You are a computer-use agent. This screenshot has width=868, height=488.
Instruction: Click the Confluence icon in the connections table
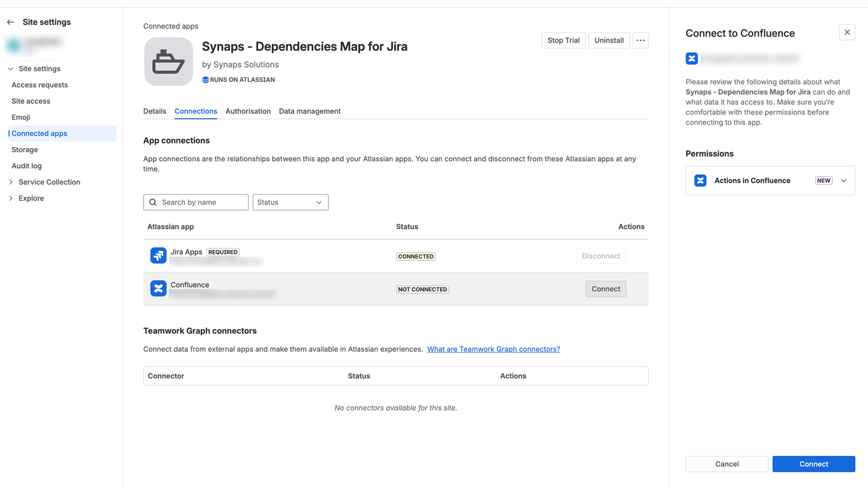pos(158,288)
